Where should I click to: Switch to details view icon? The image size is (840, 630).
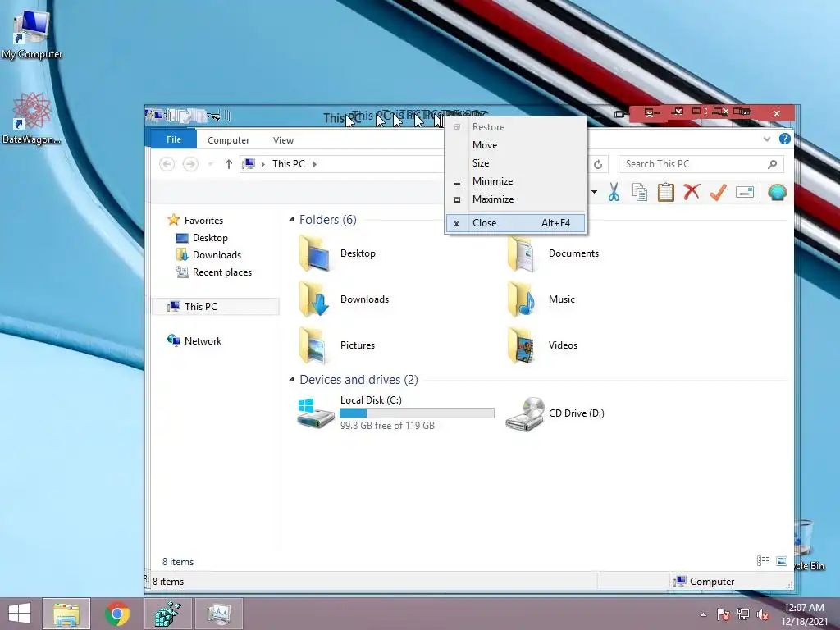pos(763,561)
